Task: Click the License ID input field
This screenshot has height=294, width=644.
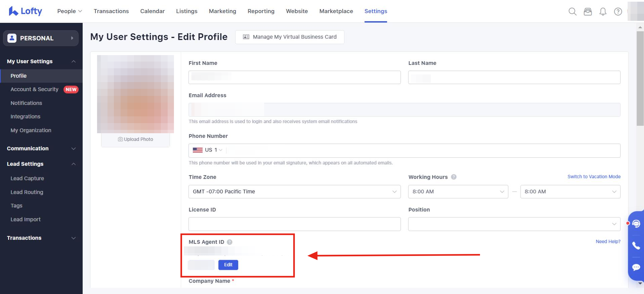Action: point(294,224)
